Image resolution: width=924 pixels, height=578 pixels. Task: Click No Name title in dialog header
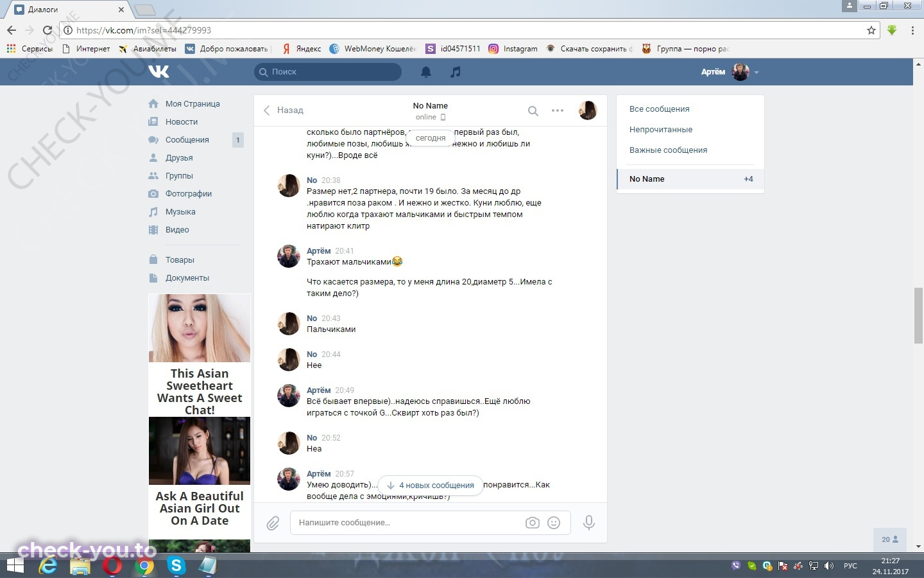(x=431, y=106)
